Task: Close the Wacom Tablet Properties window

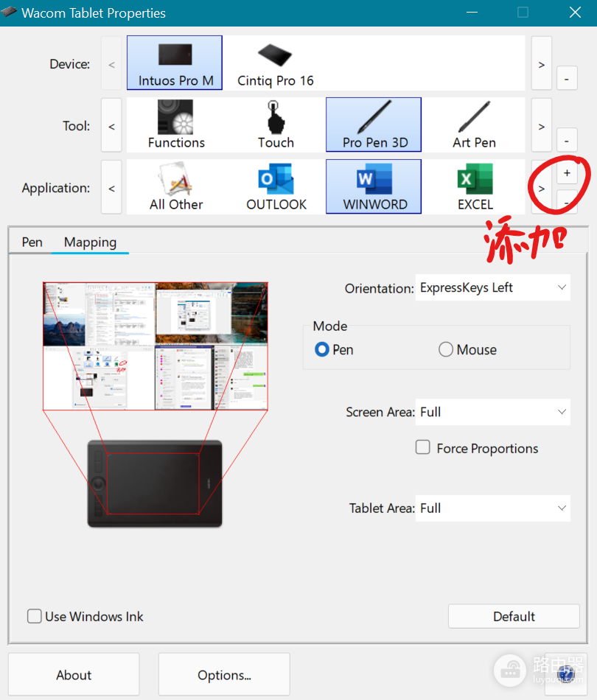Action: point(575,13)
